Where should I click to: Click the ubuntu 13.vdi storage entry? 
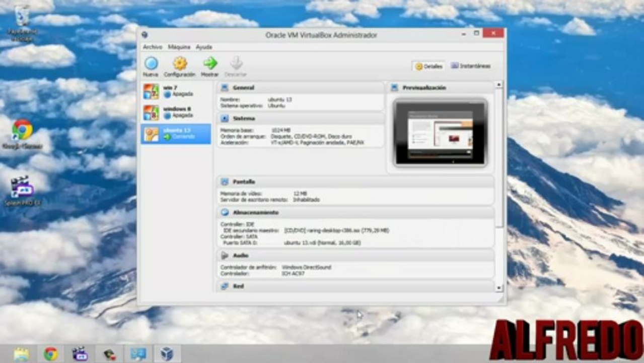322,243
